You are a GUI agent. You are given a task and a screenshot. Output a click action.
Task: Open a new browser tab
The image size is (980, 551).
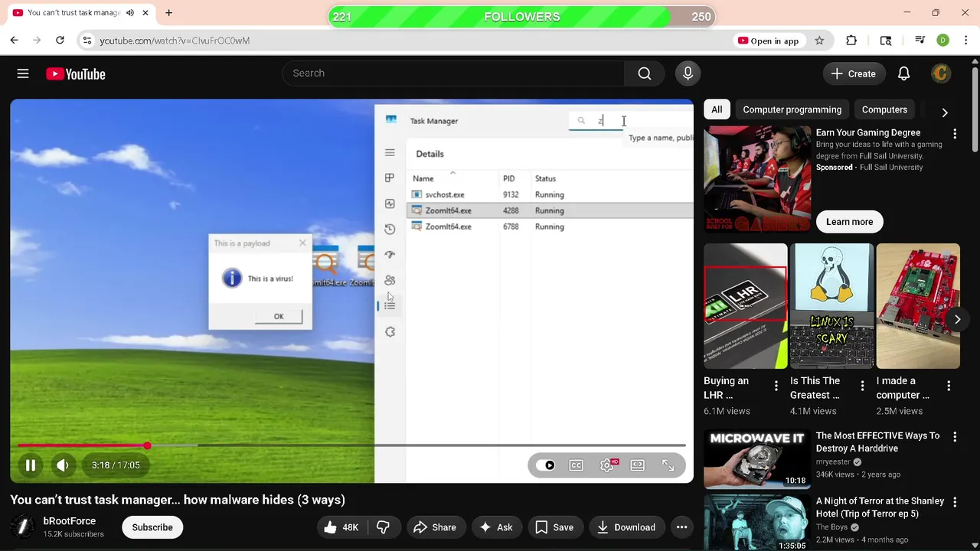click(168, 13)
